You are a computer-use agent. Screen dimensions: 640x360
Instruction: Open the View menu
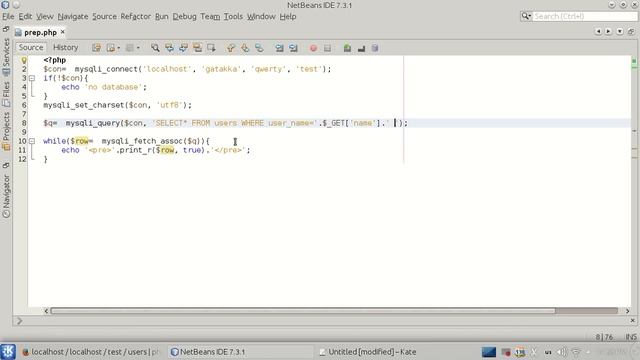tap(44, 16)
